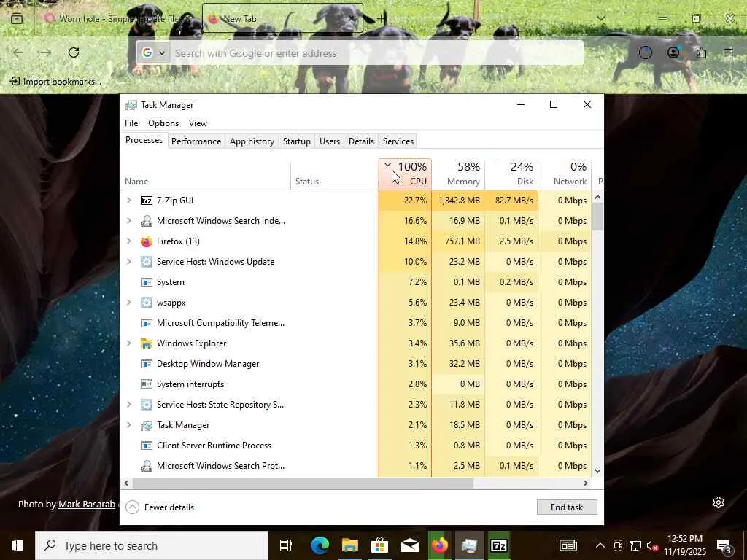Viewport: 747px width, 560px height.
Task: Click Fewer details toggle button
Action: (160, 507)
